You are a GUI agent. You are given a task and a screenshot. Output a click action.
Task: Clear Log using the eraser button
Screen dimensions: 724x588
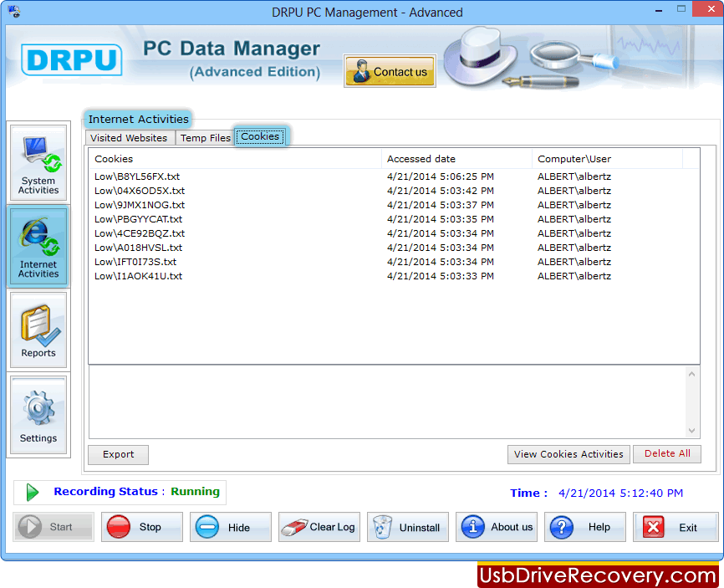point(319,527)
